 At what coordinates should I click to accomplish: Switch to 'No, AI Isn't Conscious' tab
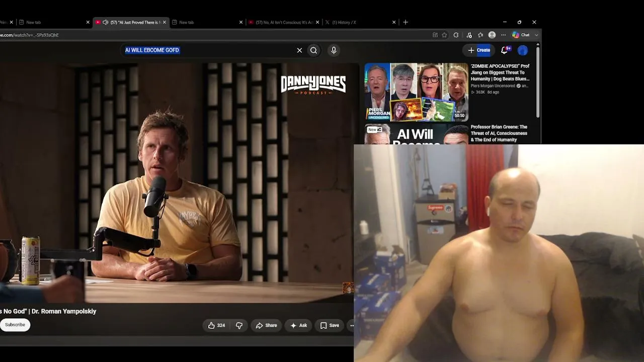(284, 22)
